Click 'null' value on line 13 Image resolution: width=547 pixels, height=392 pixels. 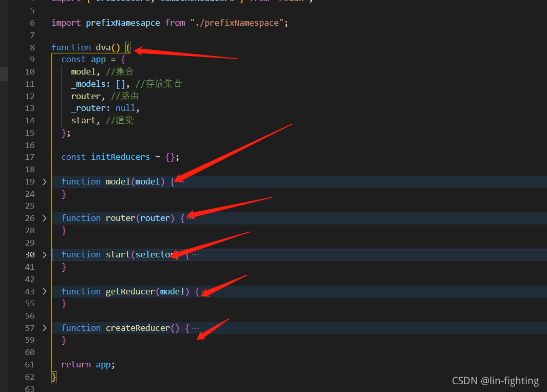coord(125,108)
